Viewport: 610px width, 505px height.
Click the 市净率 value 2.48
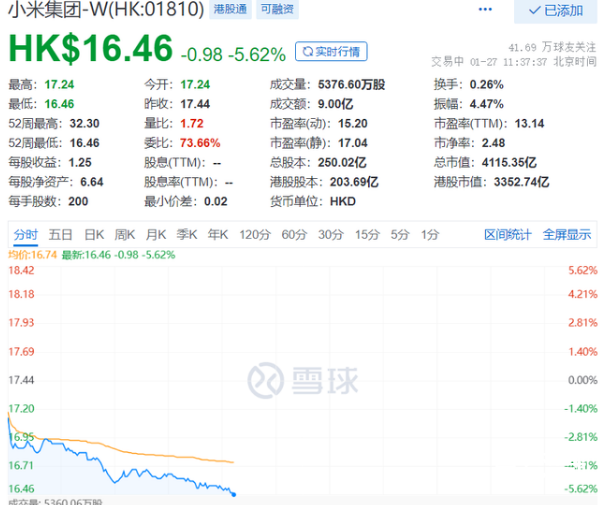coord(493,143)
